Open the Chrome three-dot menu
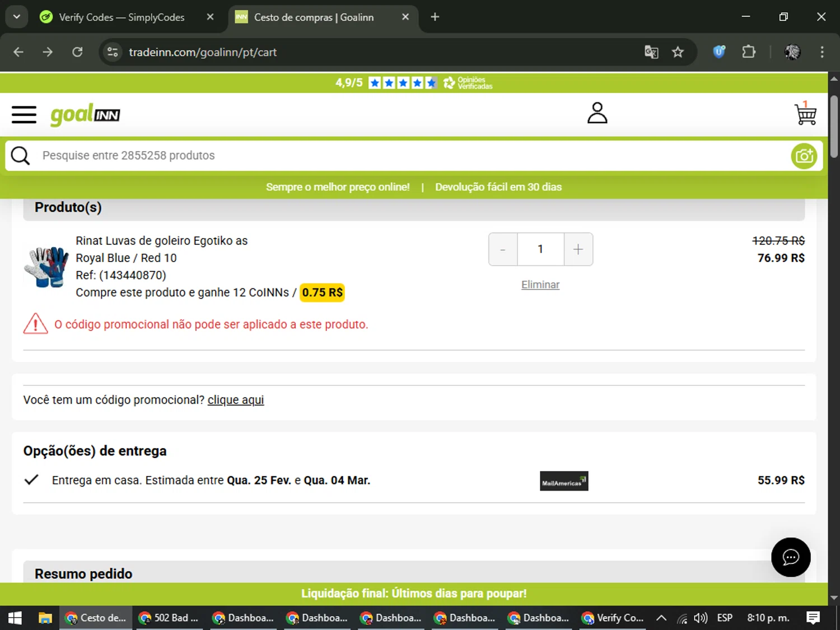The width and height of the screenshot is (840, 630). [822, 52]
